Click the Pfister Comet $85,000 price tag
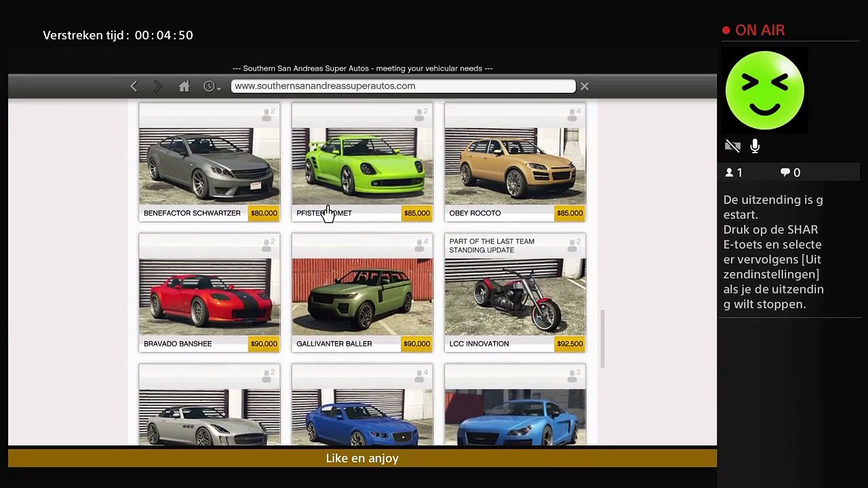Image resolution: width=868 pixels, height=488 pixels. tap(417, 213)
